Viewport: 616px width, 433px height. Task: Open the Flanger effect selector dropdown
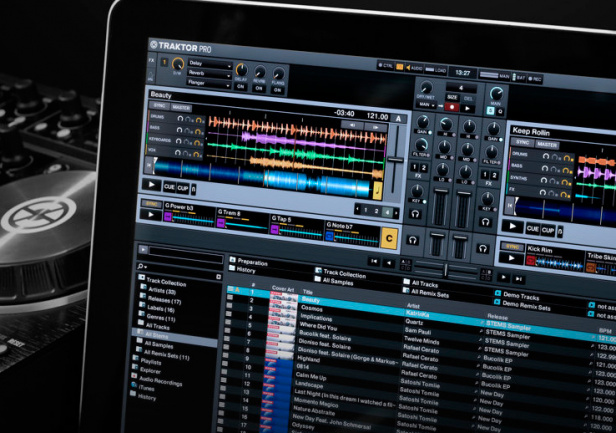[209, 83]
